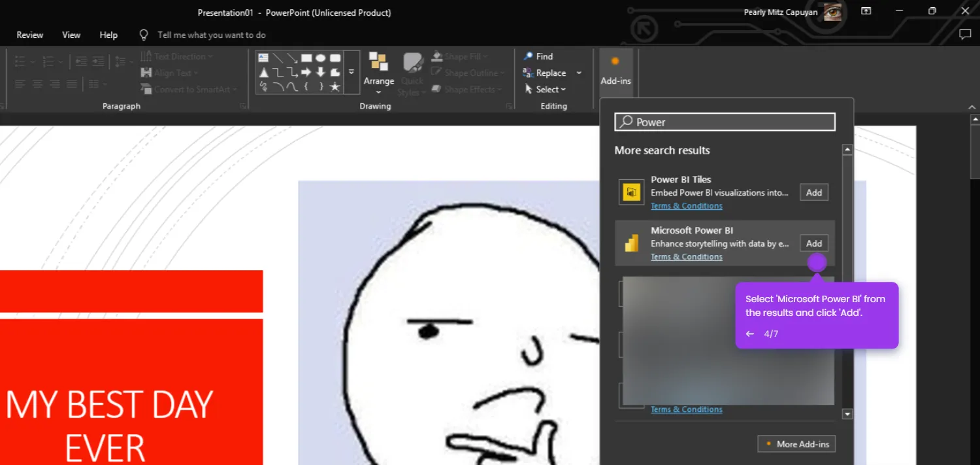Open the Add-ins ribbon button
This screenshot has width=980, height=465.
pos(615,72)
